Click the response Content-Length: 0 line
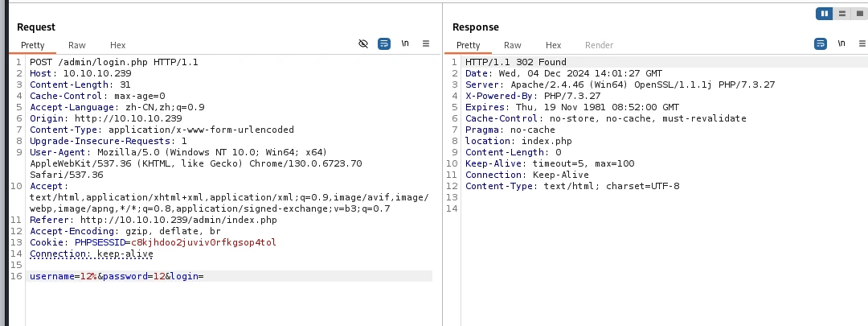Viewport: 868px width, 326px height. click(x=513, y=152)
